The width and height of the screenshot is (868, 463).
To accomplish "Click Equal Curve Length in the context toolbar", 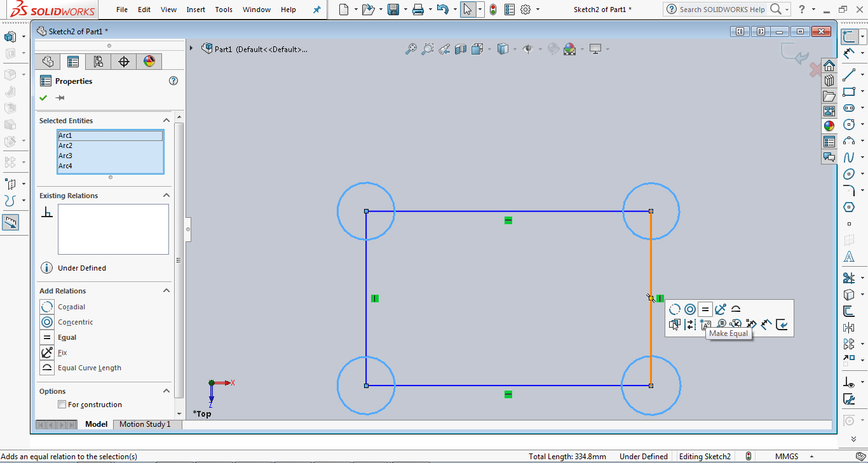I will [736, 309].
